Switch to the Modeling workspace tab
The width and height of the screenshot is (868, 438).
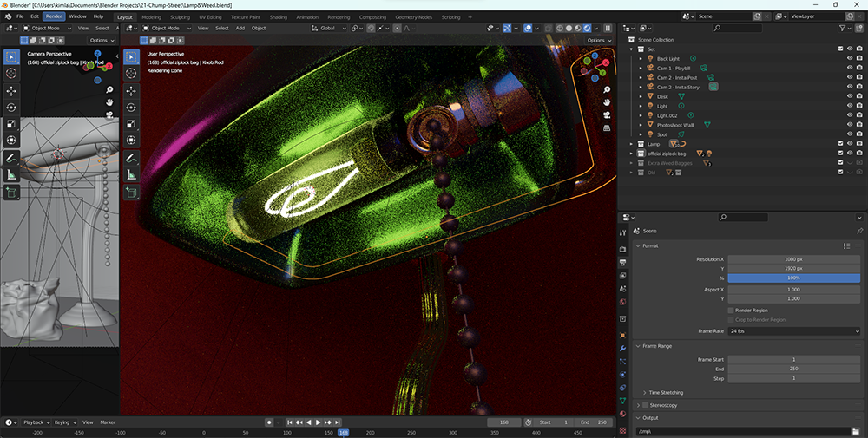pyautogui.click(x=151, y=17)
